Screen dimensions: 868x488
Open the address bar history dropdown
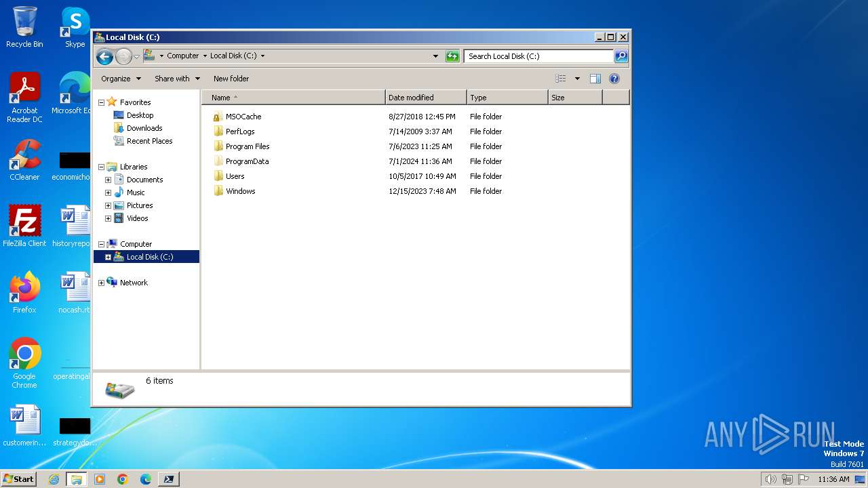(435, 56)
